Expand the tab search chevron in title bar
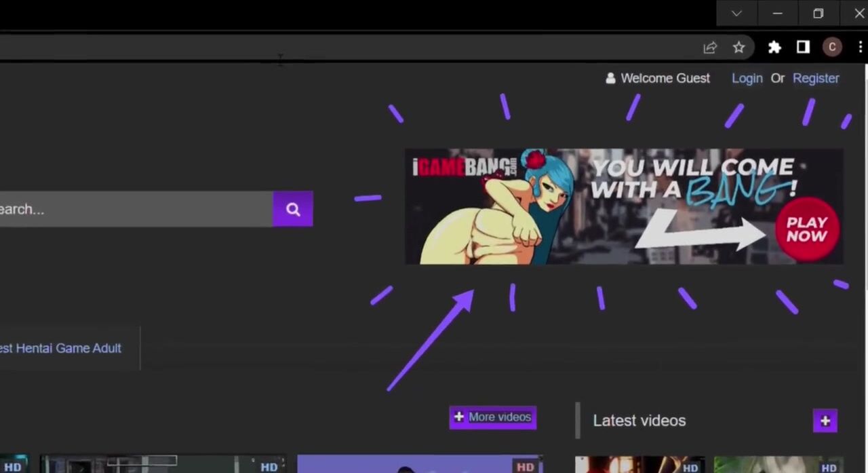The image size is (868, 473). (736, 14)
